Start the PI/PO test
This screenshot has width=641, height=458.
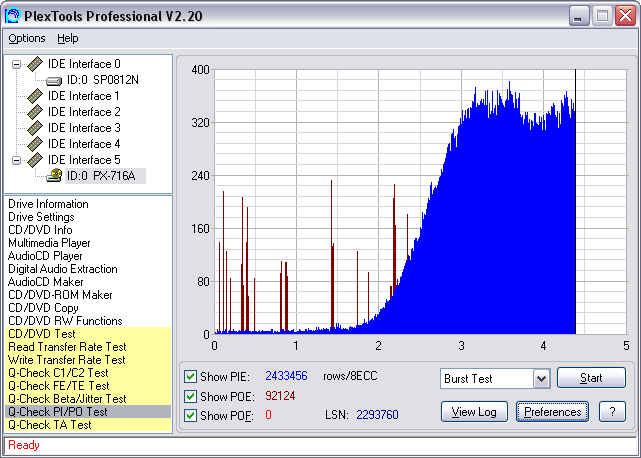coord(591,377)
